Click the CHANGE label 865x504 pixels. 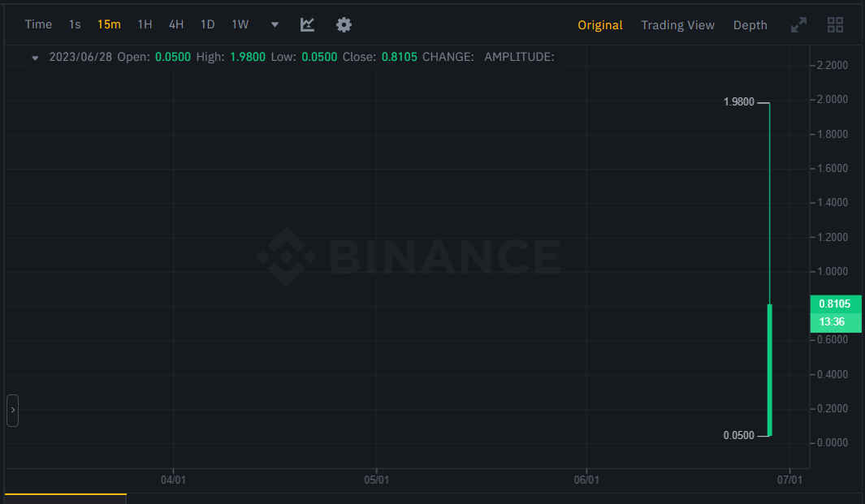pos(448,58)
